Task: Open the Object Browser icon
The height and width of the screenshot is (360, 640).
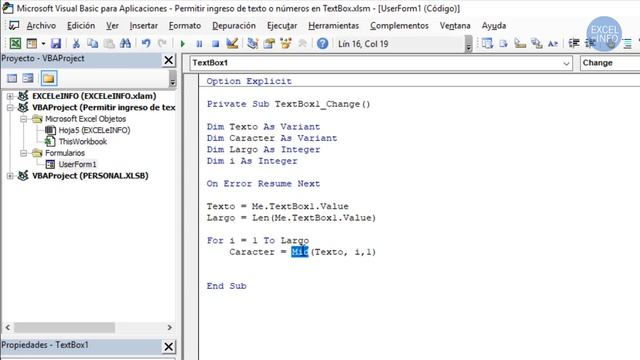Action: pos(286,43)
